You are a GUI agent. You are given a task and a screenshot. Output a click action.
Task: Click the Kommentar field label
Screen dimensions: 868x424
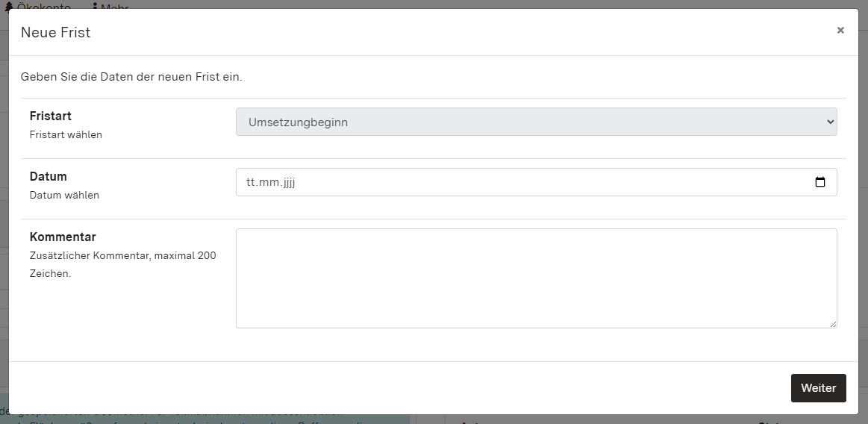(63, 237)
